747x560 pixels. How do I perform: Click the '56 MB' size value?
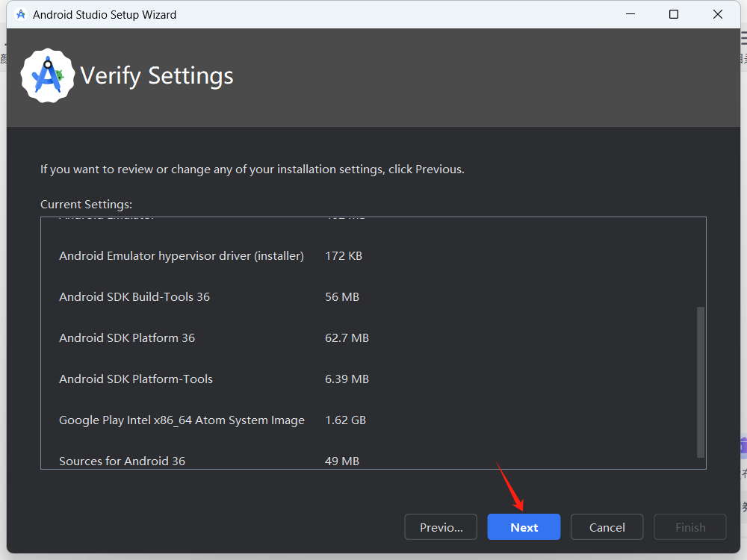[x=342, y=296]
